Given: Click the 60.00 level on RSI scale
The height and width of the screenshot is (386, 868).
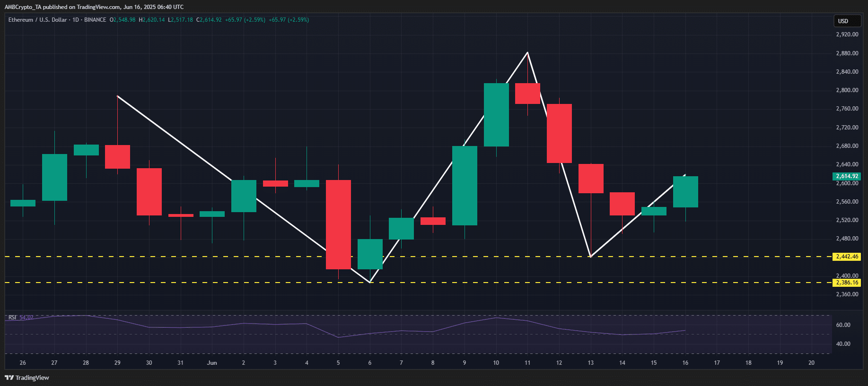Looking at the screenshot, I should tap(843, 325).
